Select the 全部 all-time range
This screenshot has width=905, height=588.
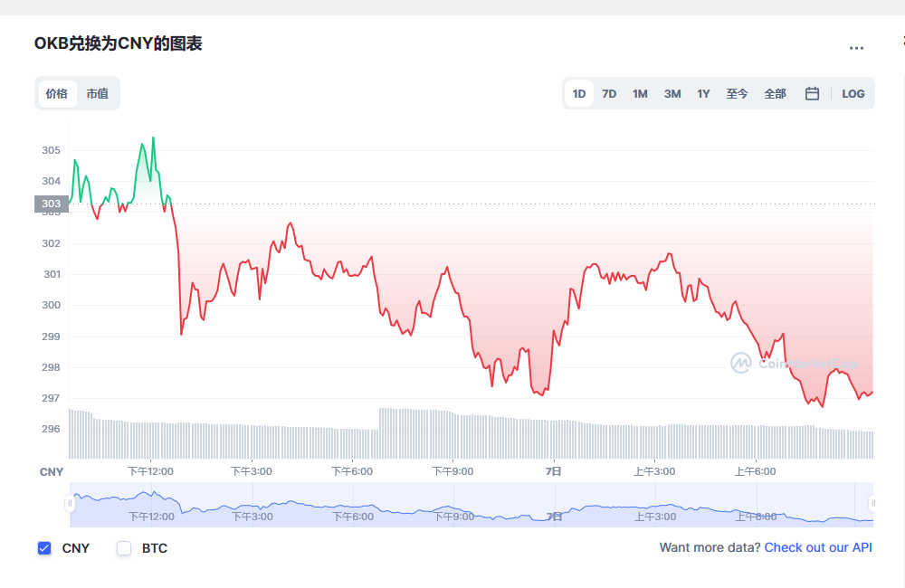click(775, 93)
